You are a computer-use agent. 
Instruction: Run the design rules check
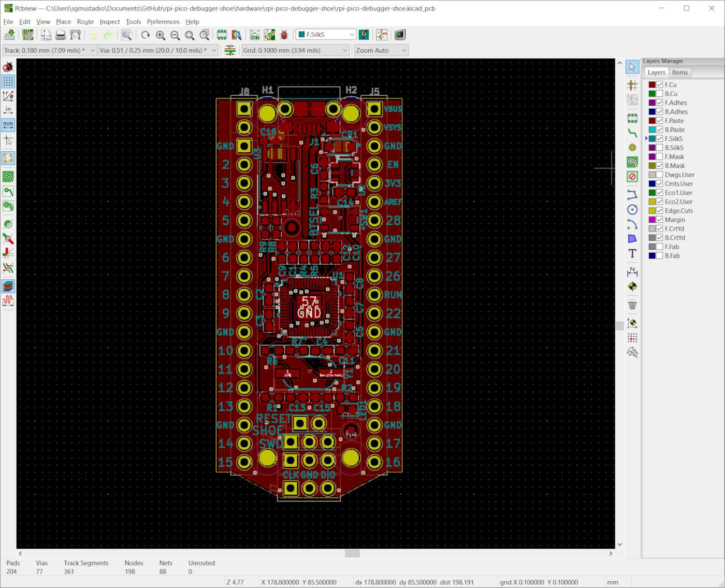coord(284,34)
